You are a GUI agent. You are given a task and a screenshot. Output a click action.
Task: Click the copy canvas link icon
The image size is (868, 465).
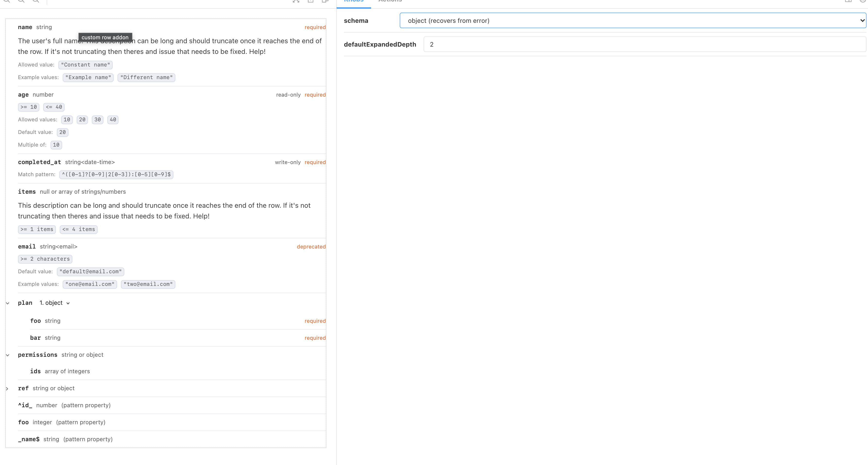325,1
